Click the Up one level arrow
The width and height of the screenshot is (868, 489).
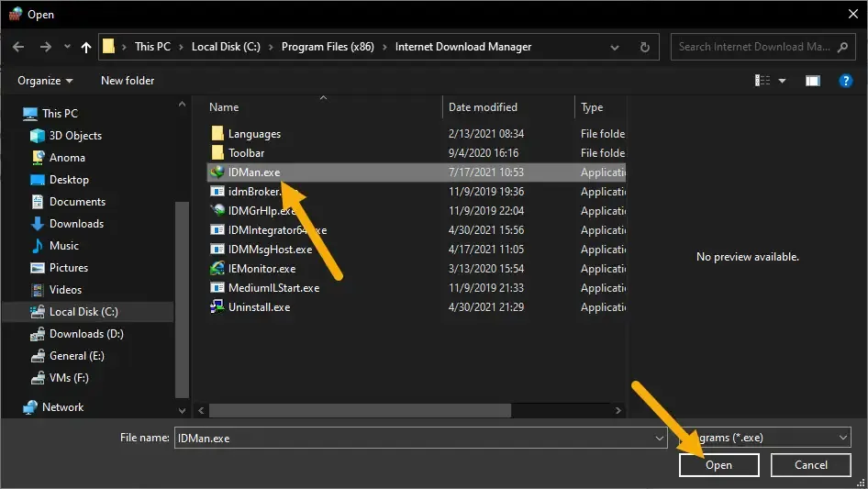tap(86, 47)
